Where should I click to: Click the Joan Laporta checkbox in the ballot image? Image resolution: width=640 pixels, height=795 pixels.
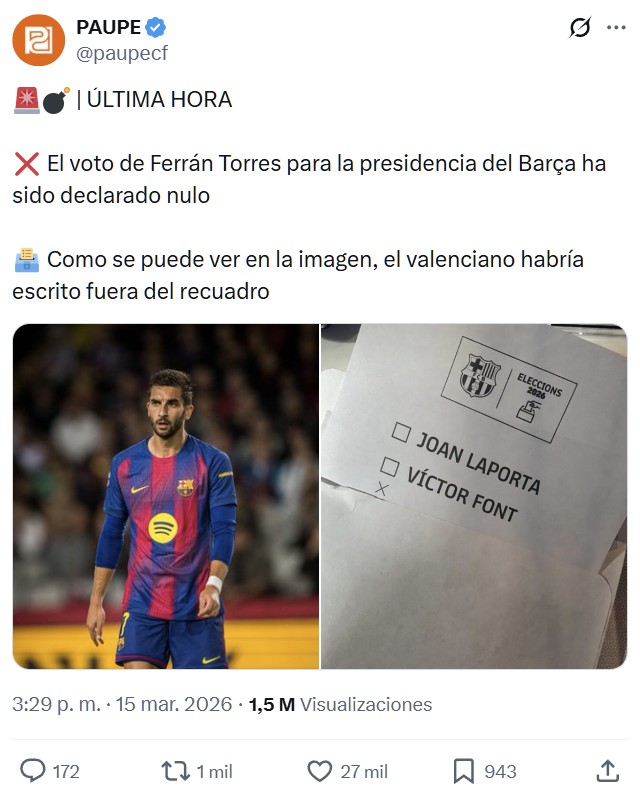pyautogui.click(x=401, y=432)
